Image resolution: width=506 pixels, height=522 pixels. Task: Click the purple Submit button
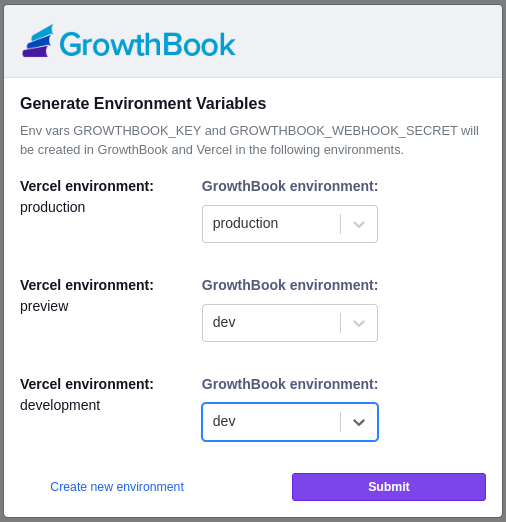click(x=389, y=487)
